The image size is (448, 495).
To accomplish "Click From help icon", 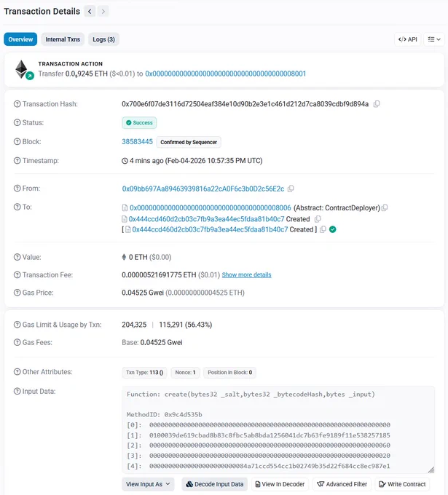I will pos(17,189).
